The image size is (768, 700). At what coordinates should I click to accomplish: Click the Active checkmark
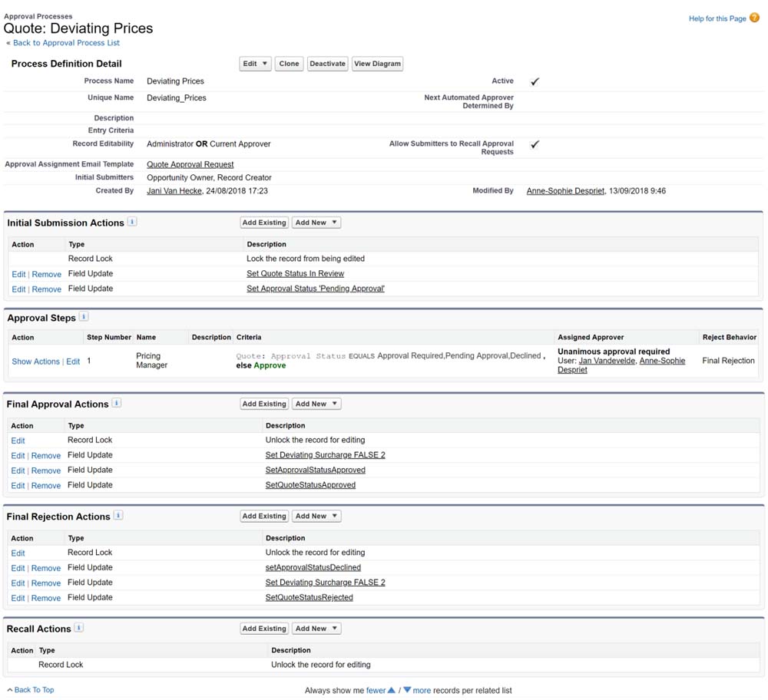point(535,81)
